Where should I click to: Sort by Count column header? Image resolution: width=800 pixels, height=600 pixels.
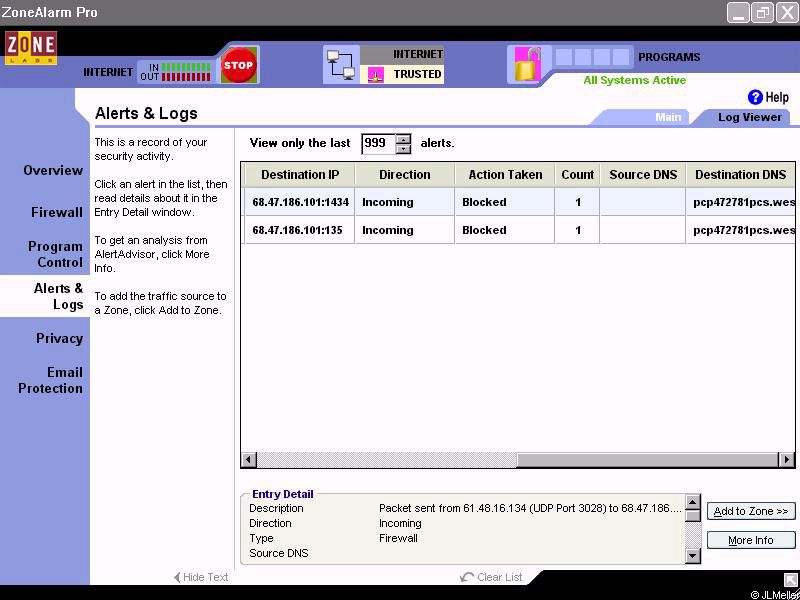coord(577,175)
